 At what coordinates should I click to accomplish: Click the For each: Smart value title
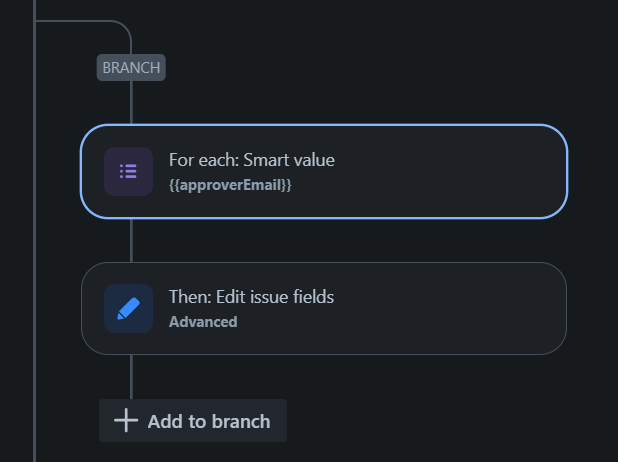coord(252,160)
